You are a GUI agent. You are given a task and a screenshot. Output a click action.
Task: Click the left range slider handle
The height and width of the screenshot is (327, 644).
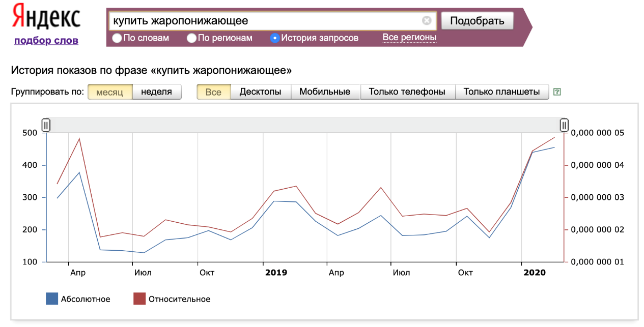coord(46,125)
